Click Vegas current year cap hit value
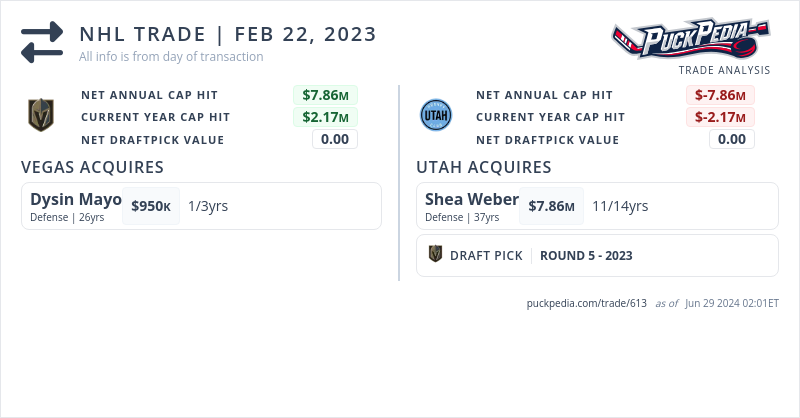The image size is (800, 418). [325, 117]
